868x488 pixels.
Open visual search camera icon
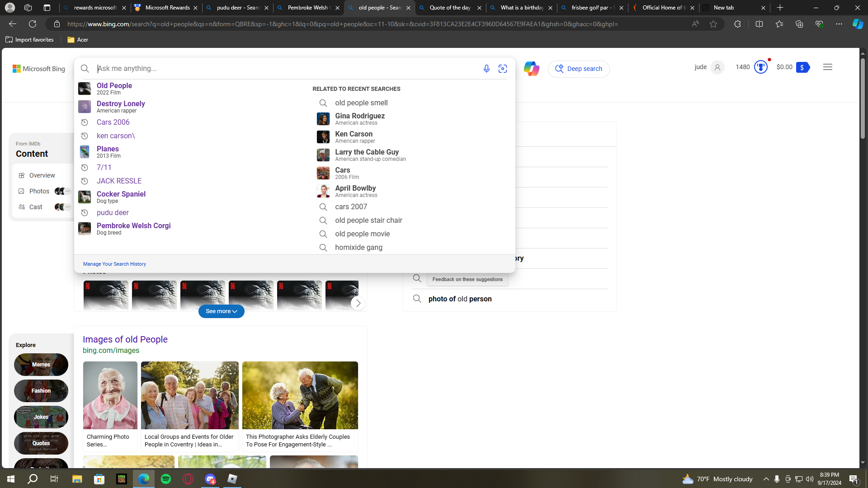[x=503, y=69]
